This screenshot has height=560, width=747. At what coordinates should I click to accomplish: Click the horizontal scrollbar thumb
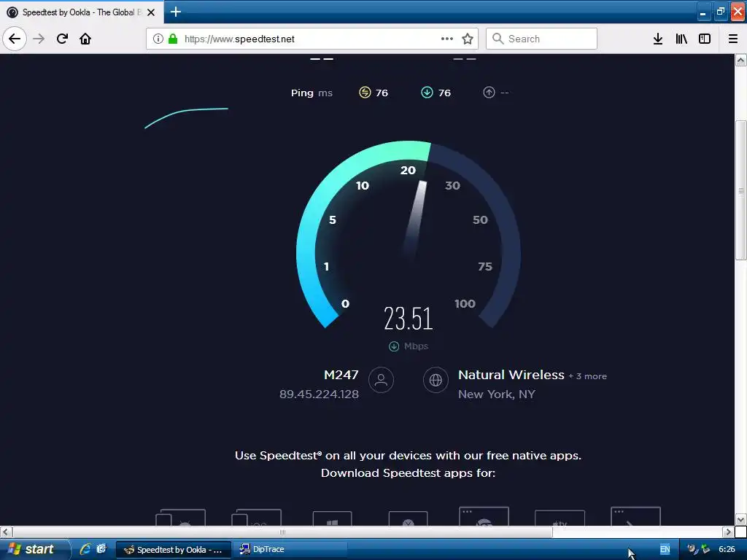click(x=282, y=532)
